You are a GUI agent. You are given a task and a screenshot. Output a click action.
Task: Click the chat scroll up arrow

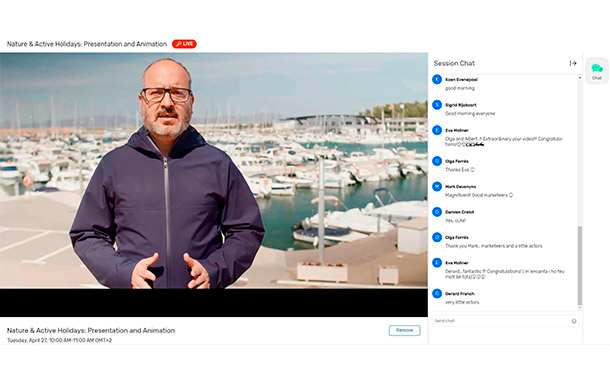click(580, 78)
